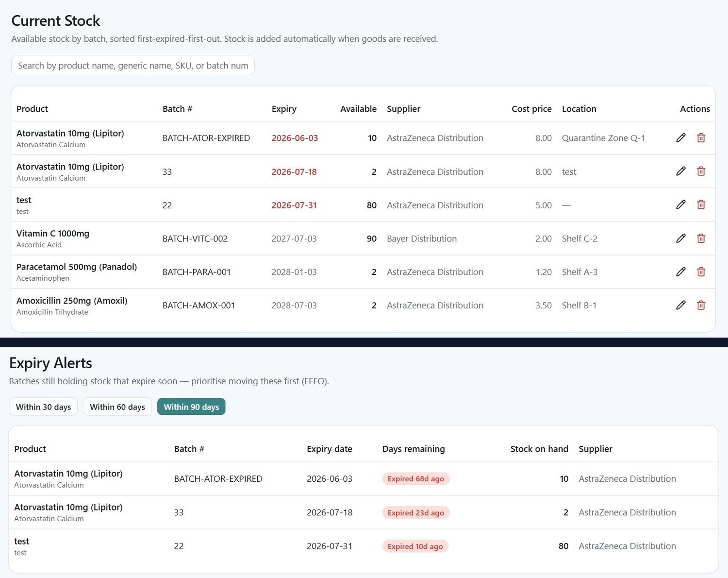Viewport: 728px width, 578px height.
Task: Delete the Vitamin C 1000mg batch
Action: pos(701,238)
